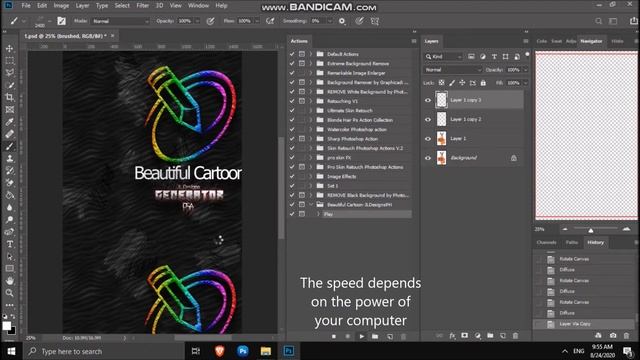Select the Move tool
This screenshot has height=360, width=640.
[9, 49]
